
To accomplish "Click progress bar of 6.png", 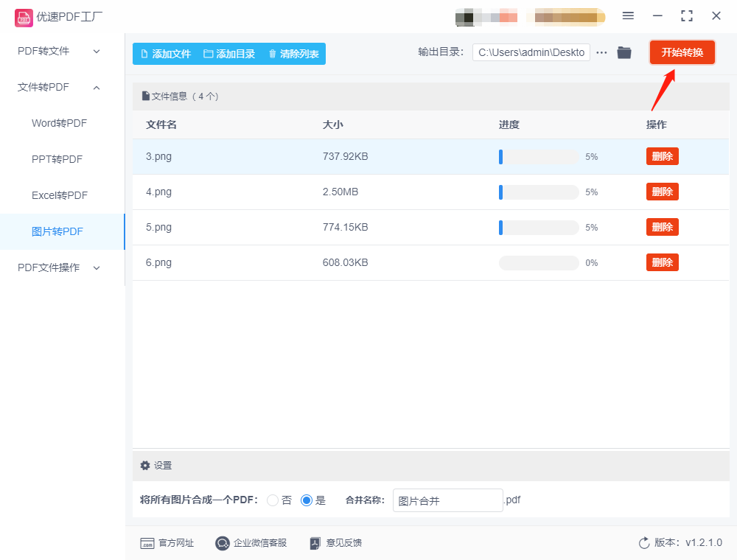I will click(539, 263).
